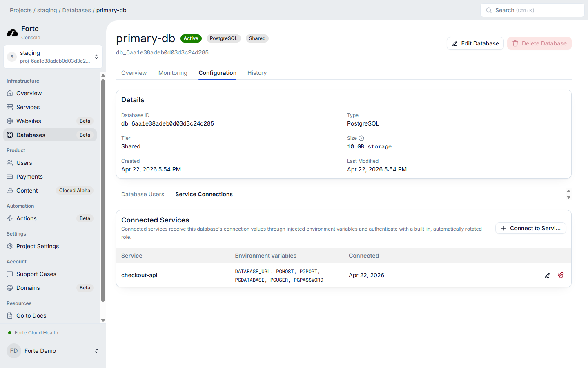The image size is (588, 368).
Task: Click the Edit Database button
Action: pyautogui.click(x=475, y=43)
